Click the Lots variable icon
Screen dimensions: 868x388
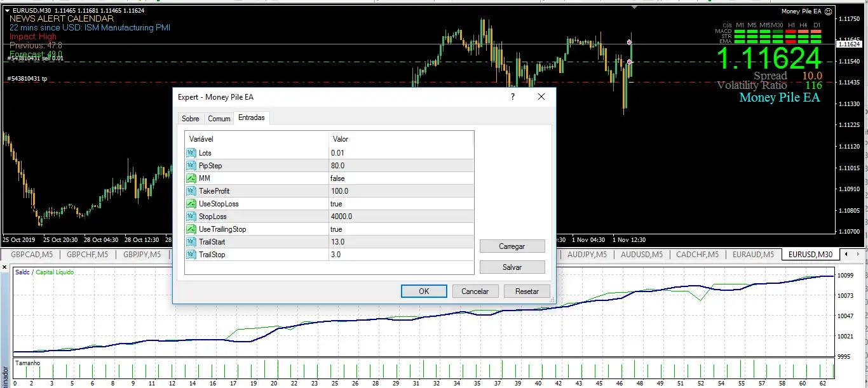[191, 153]
